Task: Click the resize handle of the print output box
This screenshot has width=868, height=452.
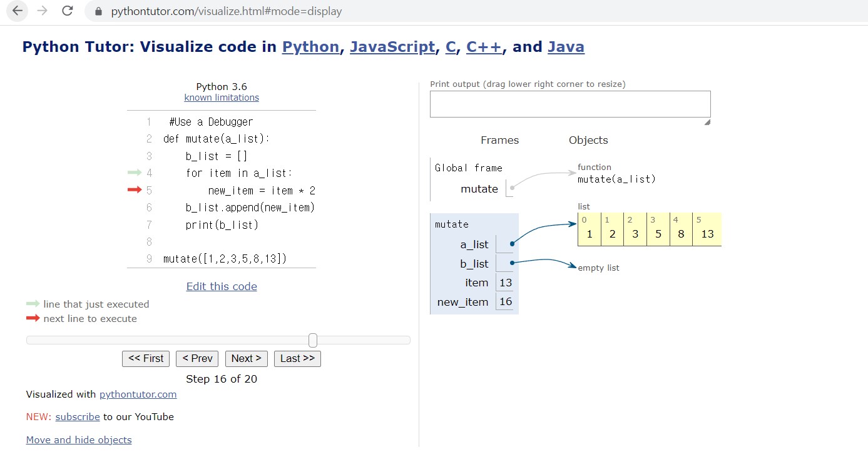Action: [x=707, y=122]
